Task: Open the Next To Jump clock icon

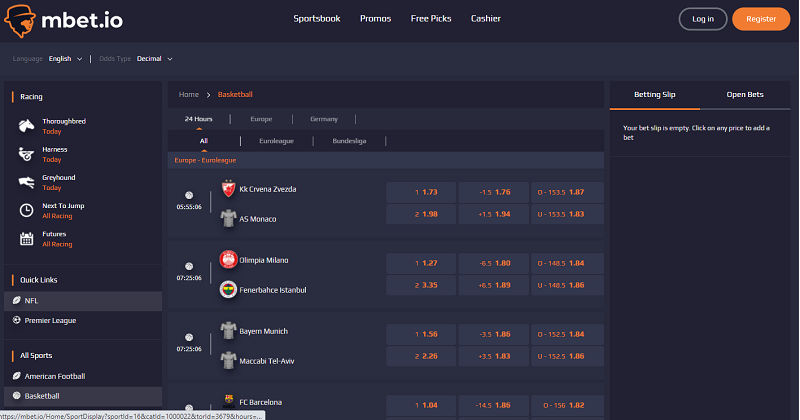Action: (x=26, y=210)
